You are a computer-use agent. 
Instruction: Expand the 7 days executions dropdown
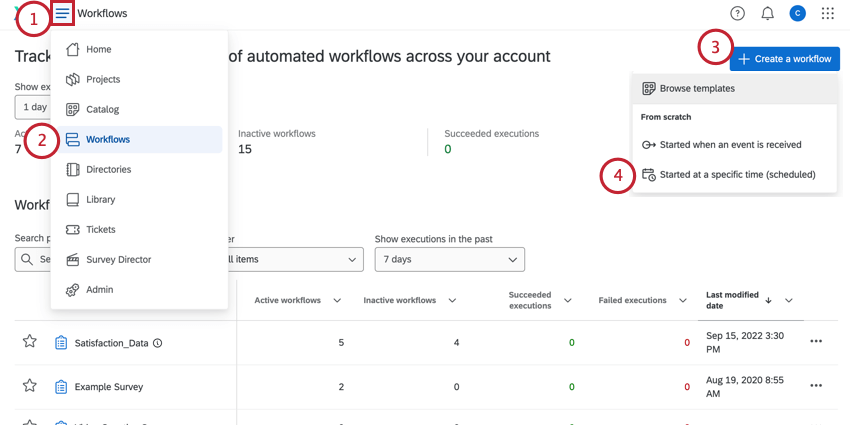click(x=449, y=260)
